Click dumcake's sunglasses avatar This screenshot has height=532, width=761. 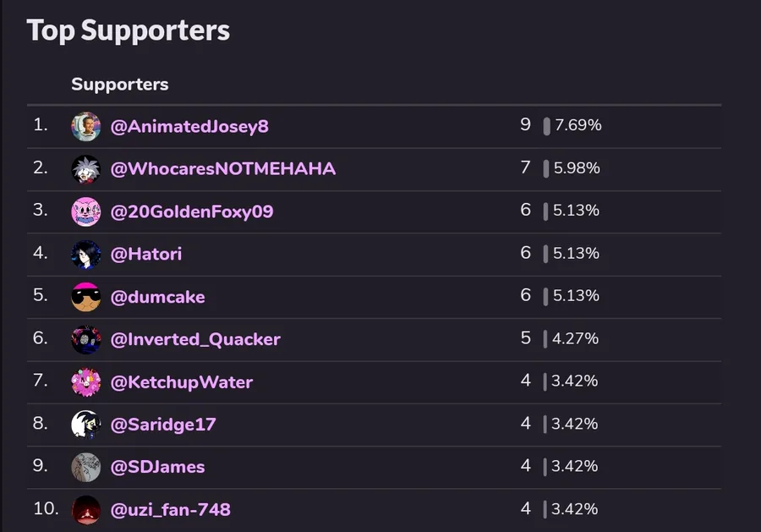pos(86,297)
